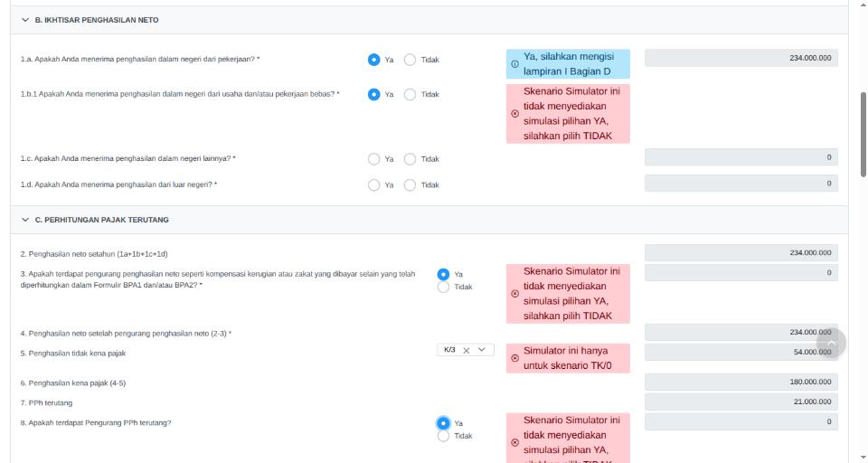Click the info icon in the blue lampiran notice
Image resolution: width=868 pixels, height=463 pixels.
coord(514,64)
